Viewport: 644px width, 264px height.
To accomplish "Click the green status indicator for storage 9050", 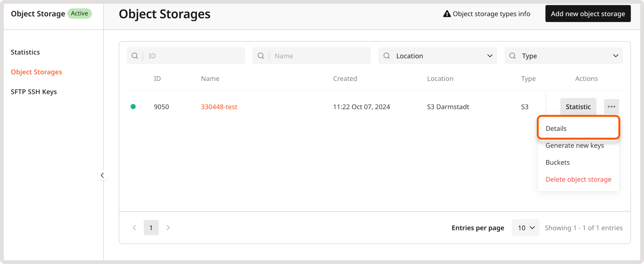I will tap(133, 106).
